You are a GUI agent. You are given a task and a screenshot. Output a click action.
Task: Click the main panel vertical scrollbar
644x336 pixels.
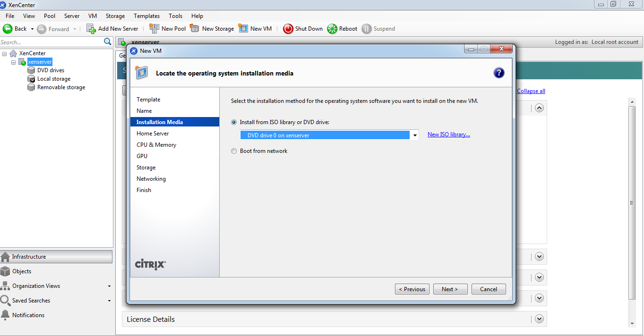tap(632, 203)
